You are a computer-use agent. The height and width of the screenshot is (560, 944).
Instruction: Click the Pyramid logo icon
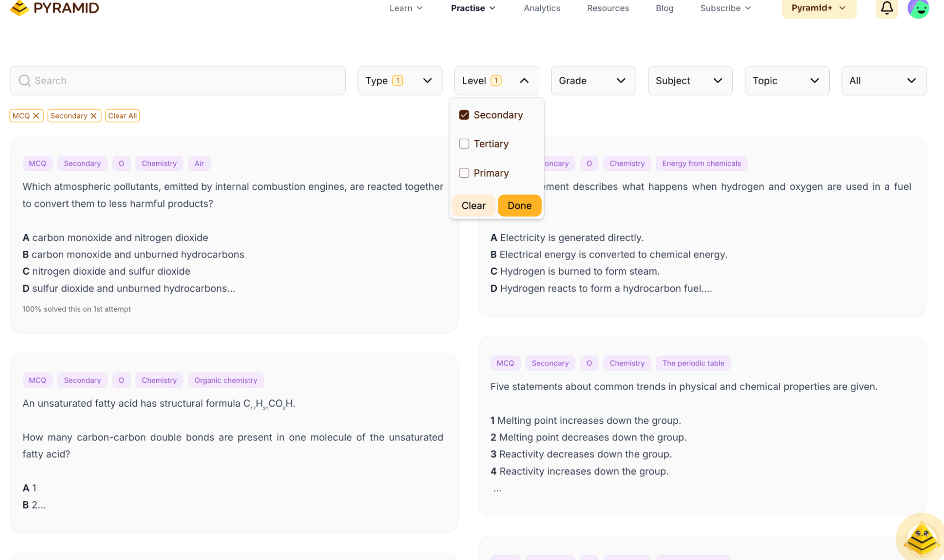click(19, 8)
